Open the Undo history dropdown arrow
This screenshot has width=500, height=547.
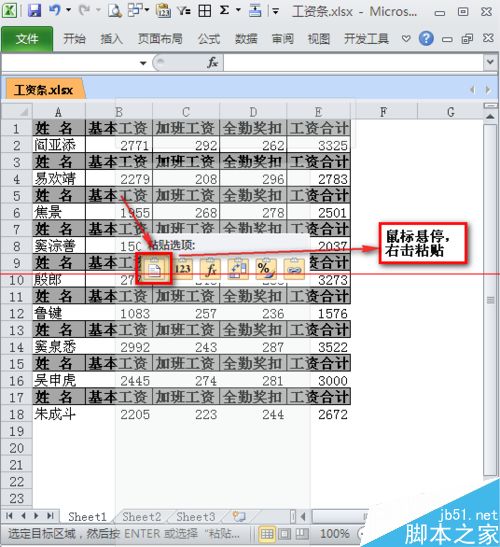(68, 10)
